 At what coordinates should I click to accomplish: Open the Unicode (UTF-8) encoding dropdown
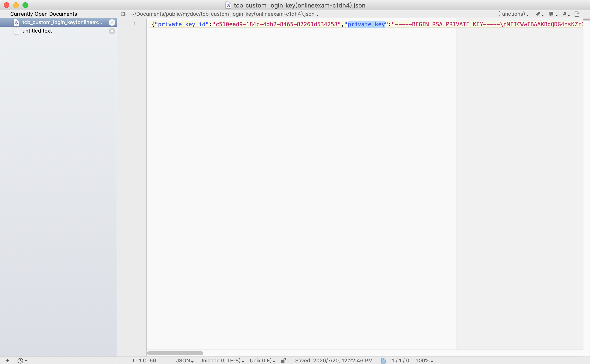tap(221, 360)
